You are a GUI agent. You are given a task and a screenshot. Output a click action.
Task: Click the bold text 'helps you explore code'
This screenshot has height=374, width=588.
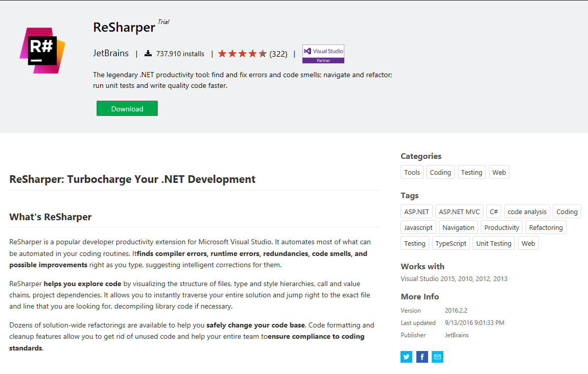coord(82,284)
